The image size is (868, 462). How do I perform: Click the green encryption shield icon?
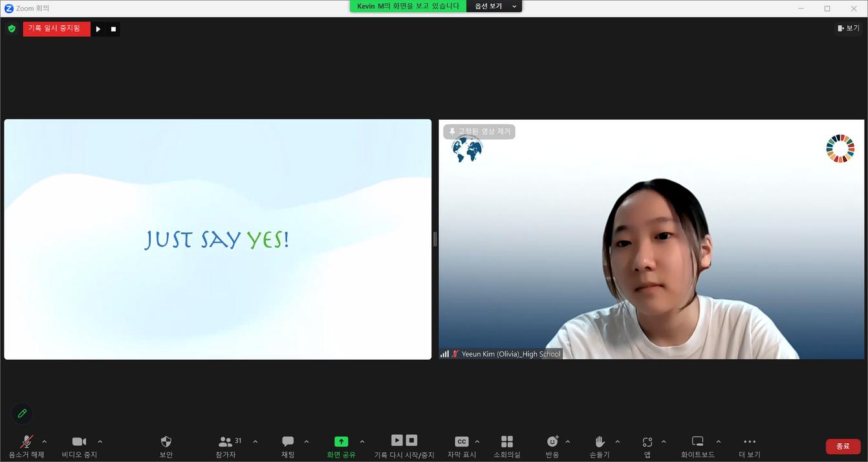(12, 28)
